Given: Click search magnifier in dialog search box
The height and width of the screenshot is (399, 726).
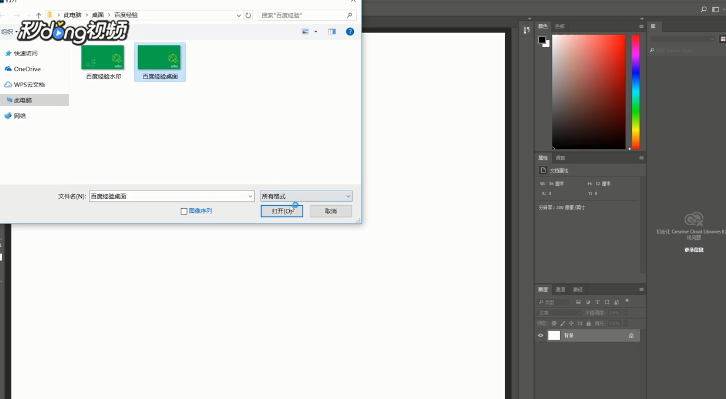Looking at the screenshot, I should [349, 15].
